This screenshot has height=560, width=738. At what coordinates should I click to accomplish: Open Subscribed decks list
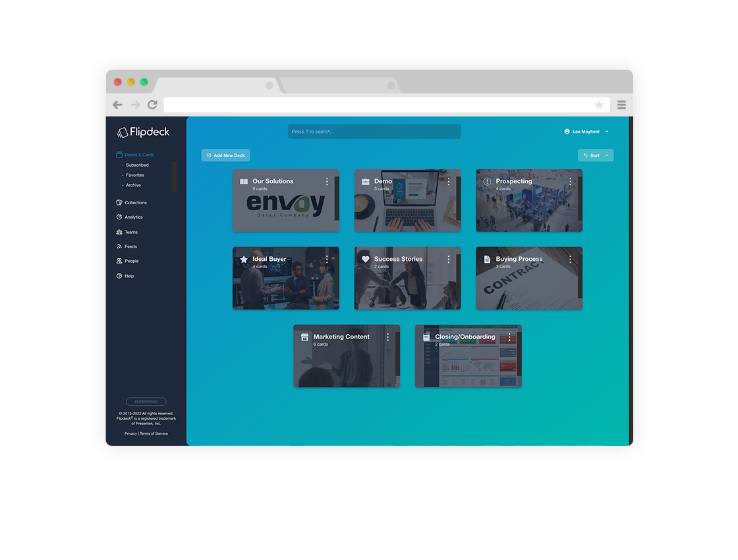click(137, 165)
